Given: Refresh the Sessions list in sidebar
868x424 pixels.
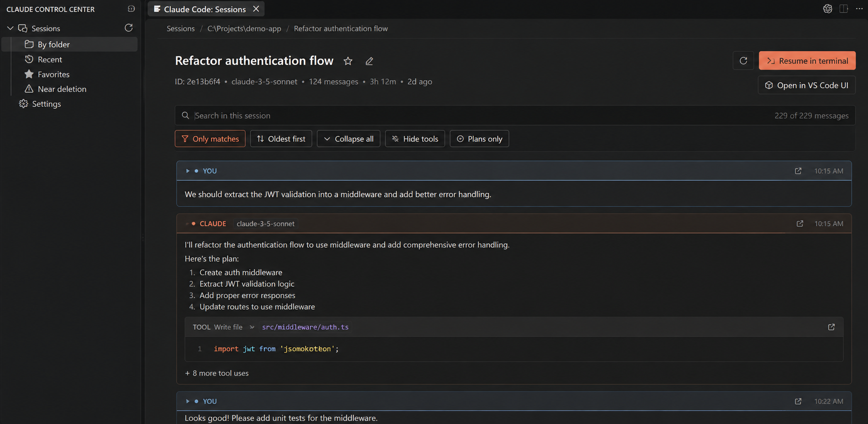Looking at the screenshot, I should click(128, 28).
